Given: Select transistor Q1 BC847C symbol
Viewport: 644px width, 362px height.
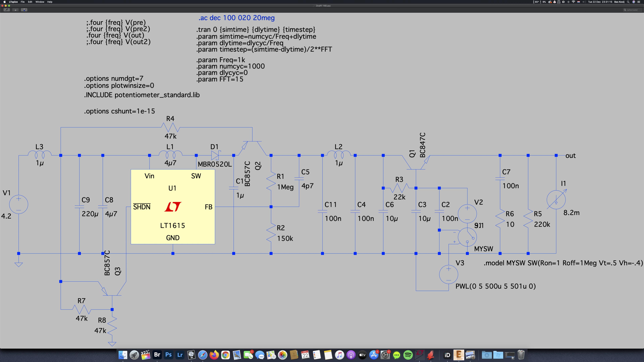Looking at the screenshot, I should coord(416,162).
